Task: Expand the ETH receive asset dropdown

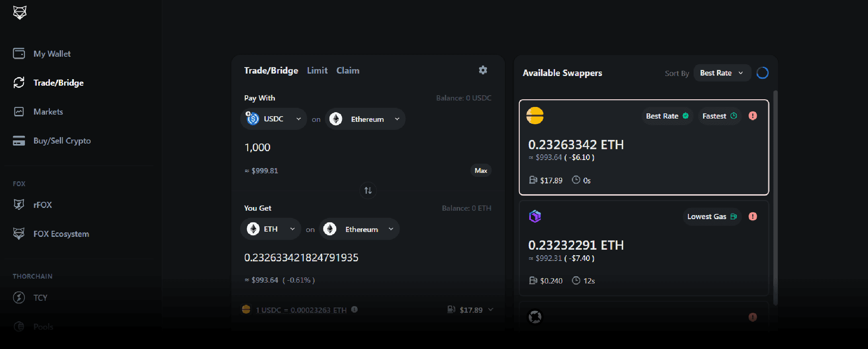Action: tap(270, 229)
